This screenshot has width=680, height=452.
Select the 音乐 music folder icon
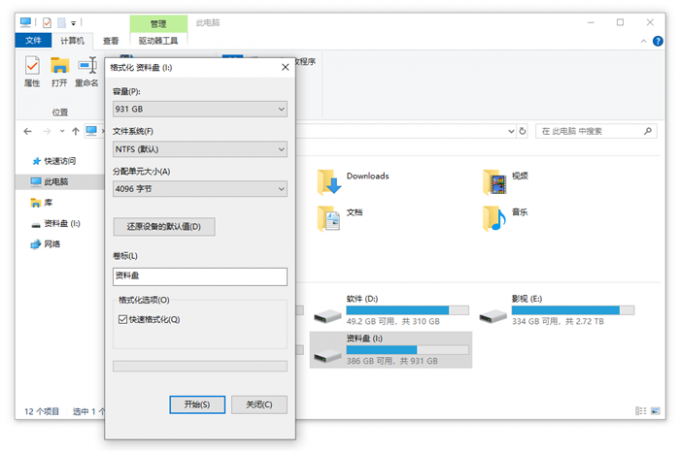coord(494,218)
